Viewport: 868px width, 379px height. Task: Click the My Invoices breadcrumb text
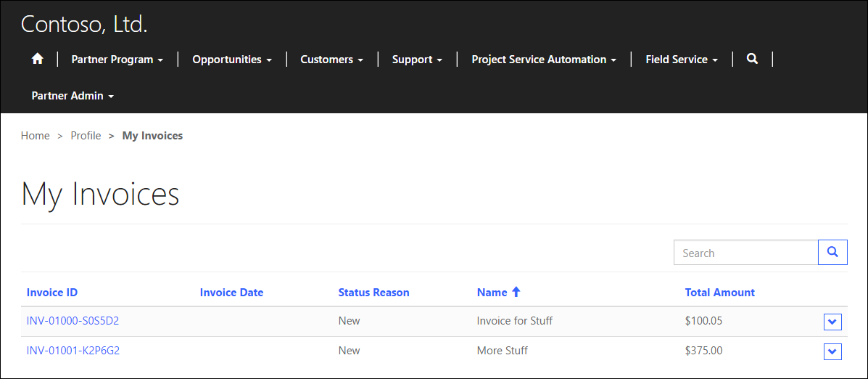click(152, 135)
